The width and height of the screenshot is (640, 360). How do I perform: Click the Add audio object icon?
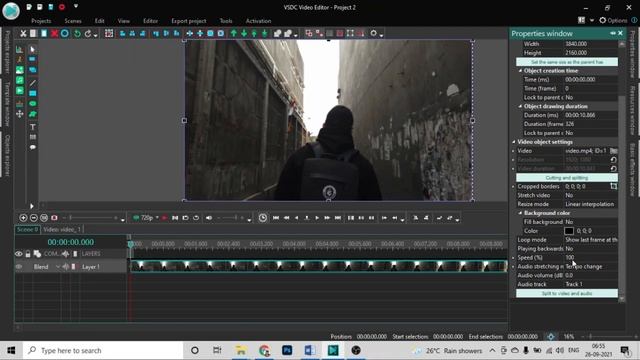[x=19, y=80]
